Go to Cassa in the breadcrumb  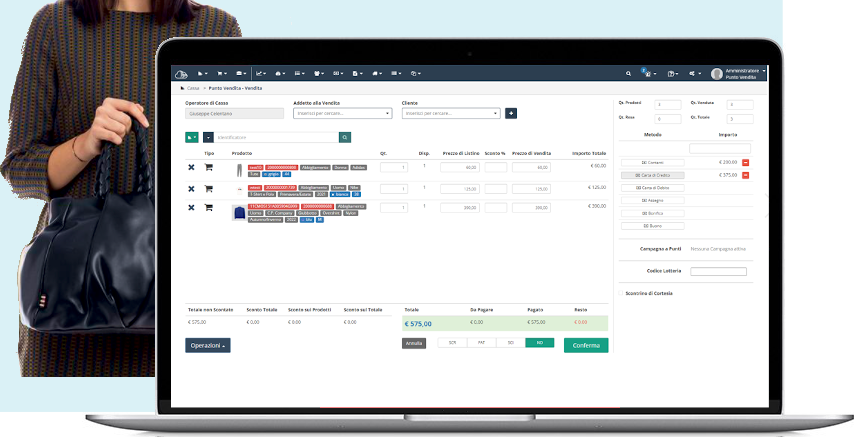point(193,88)
